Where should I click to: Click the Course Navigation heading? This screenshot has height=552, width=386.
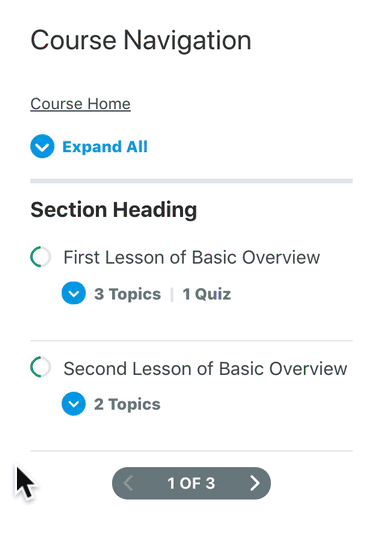point(141,40)
